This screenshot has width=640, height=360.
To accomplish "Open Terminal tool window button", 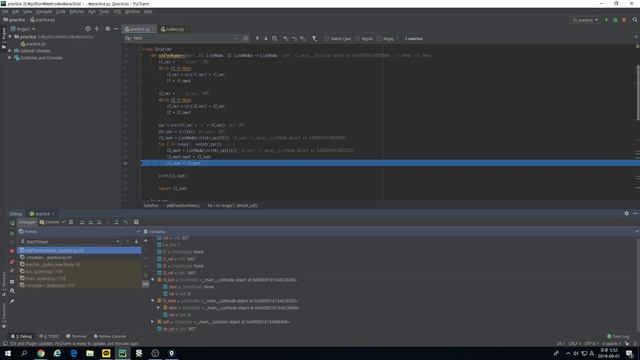I will (x=76, y=336).
